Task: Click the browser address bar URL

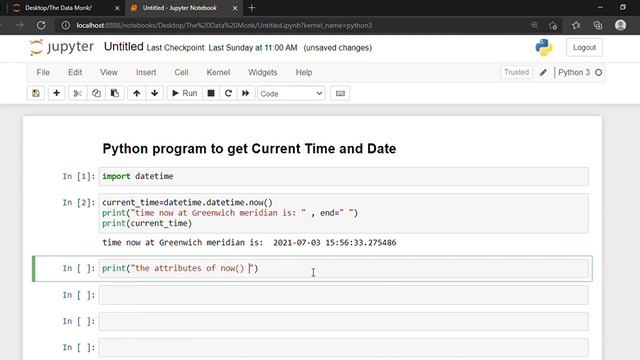Action: point(224,25)
